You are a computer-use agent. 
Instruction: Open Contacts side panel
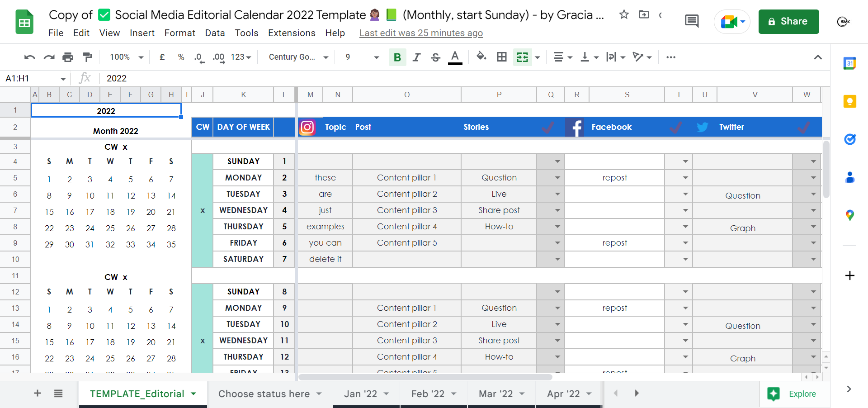[x=850, y=177]
